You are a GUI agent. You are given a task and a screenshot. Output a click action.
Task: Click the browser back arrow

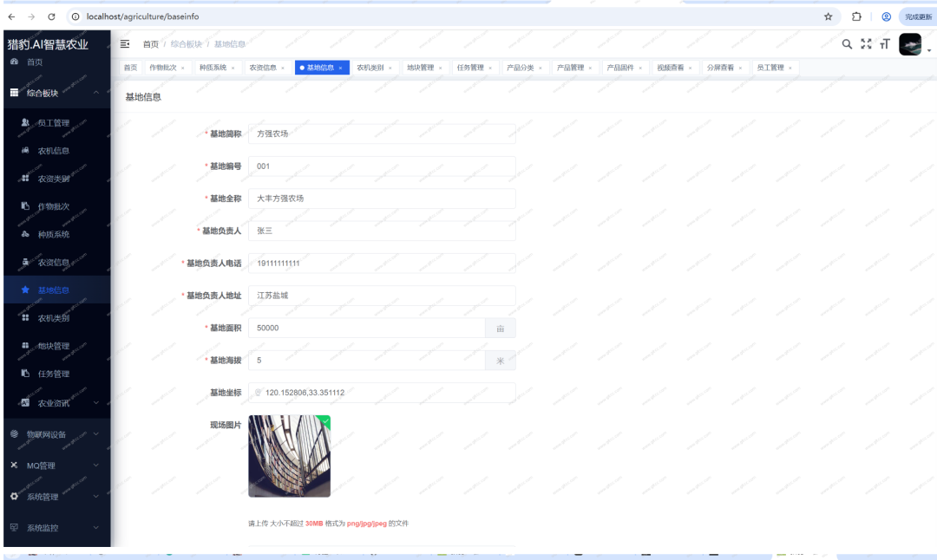coord(11,16)
